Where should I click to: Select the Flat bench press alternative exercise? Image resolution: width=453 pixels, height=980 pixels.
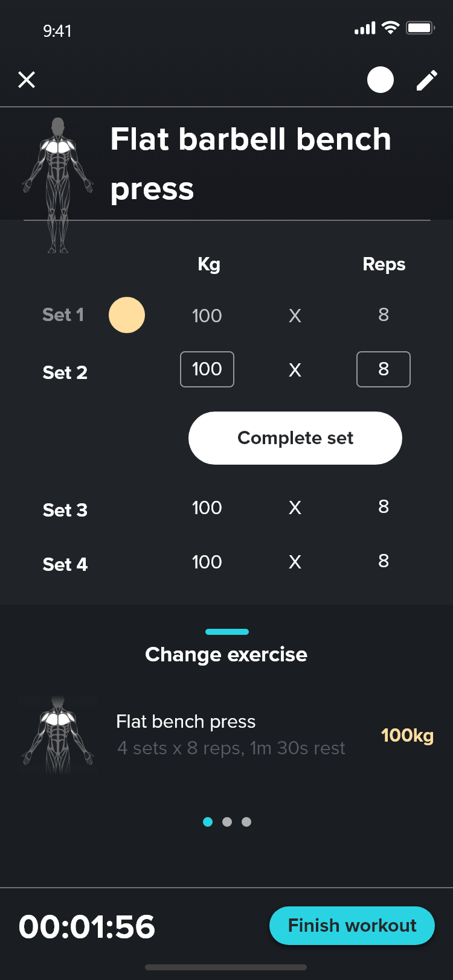231,734
